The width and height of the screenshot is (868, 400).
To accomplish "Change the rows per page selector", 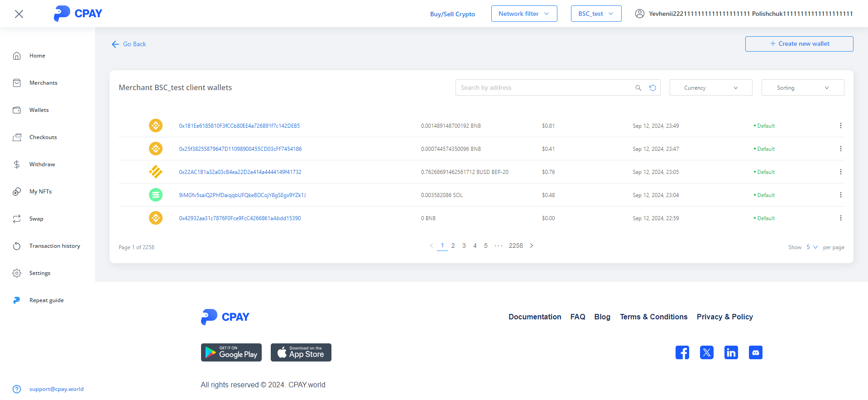I will point(812,247).
